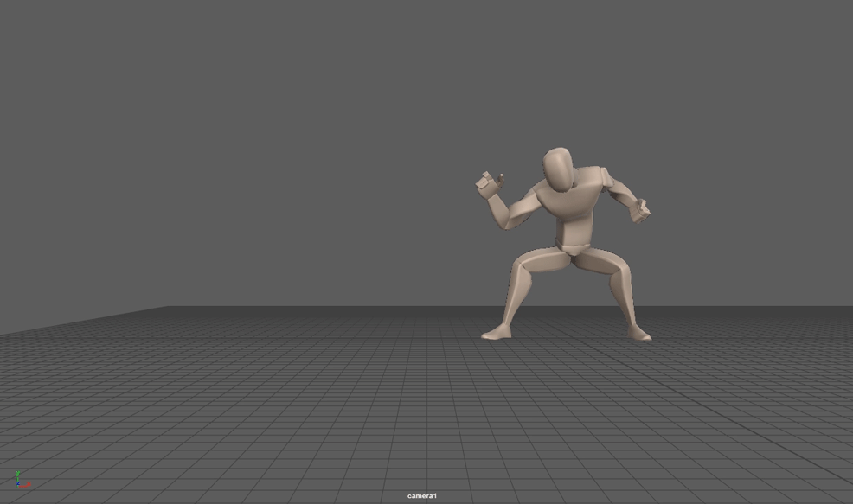Click the viewport's bottom status bar strip
This screenshot has height=504, width=853.
(260, 500)
